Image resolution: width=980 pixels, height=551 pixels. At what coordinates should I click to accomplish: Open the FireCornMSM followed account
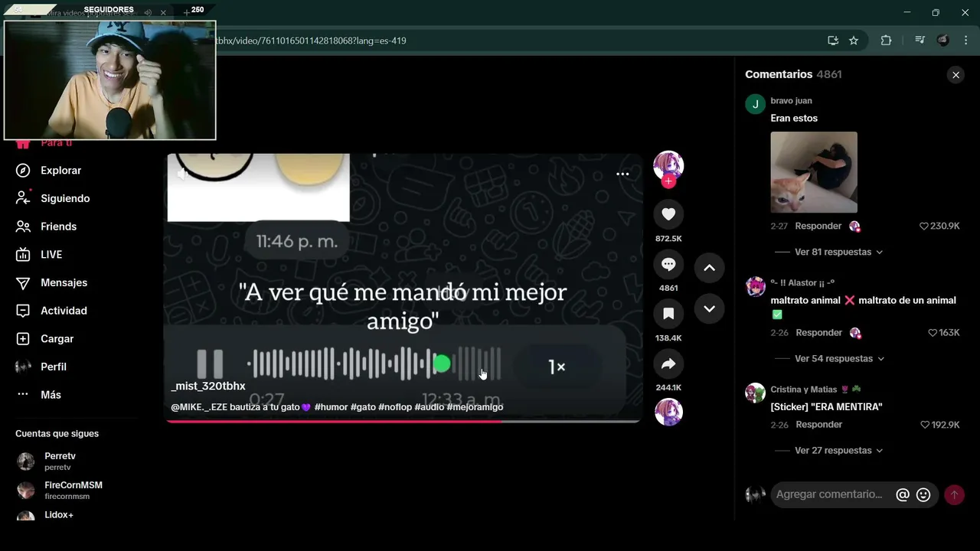point(60,491)
